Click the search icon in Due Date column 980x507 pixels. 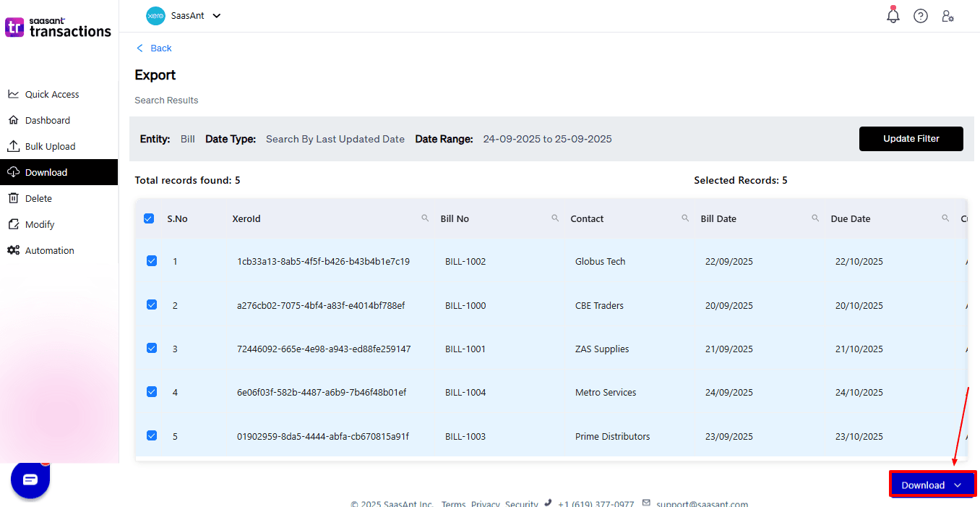pyautogui.click(x=945, y=218)
